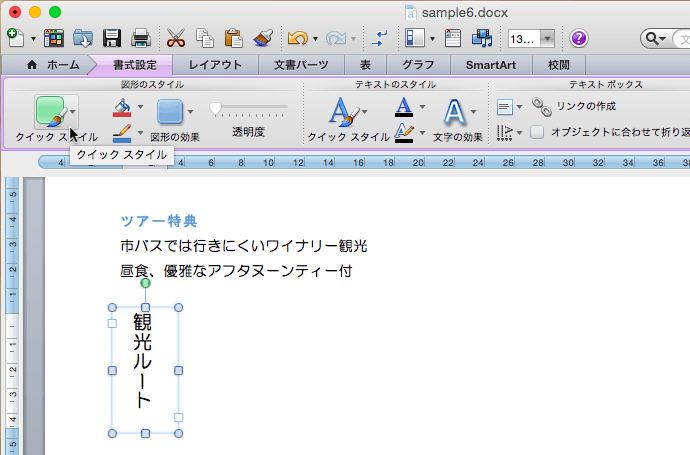Open the Toolbox icon
This screenshot has width=690, height=455.
point(453,38)
